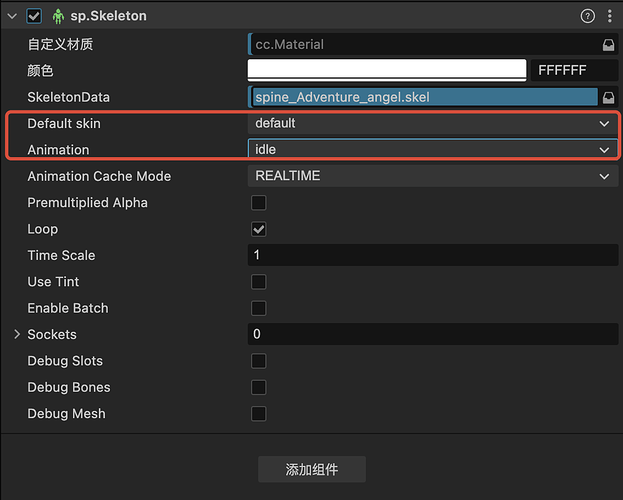The height and width of the screenshot is (500, 623).
Task: Click the cc.Material asset picker icon
Action: point(607,45)
